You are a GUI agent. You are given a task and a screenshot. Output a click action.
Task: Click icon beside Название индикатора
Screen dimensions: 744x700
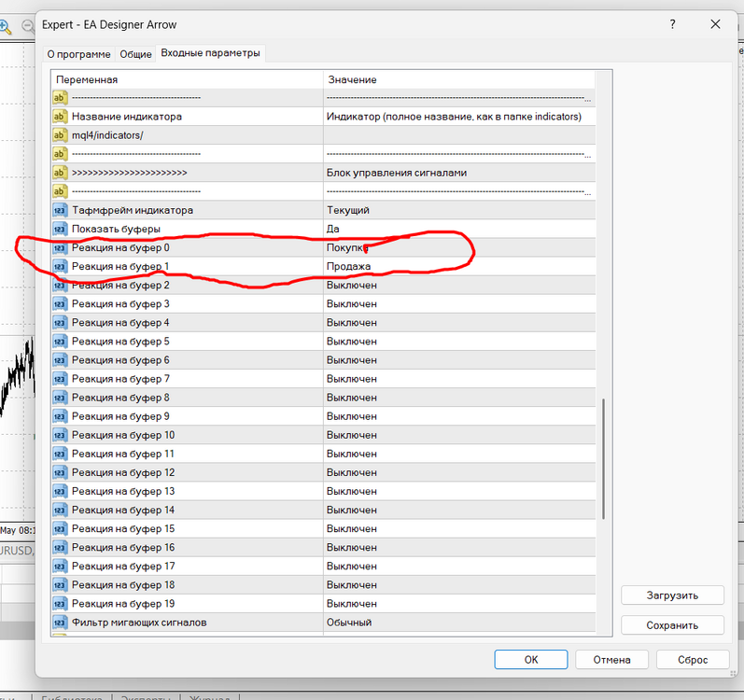(60, 116)
